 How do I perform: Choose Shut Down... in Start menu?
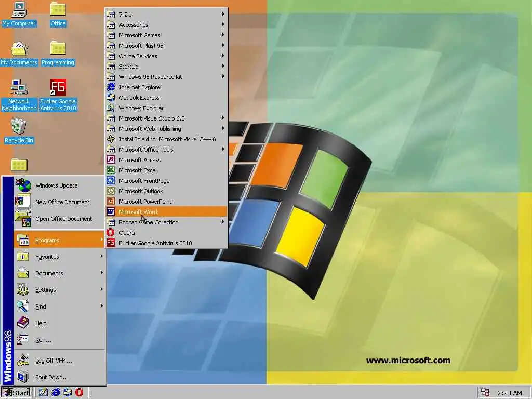coord(59,377)
